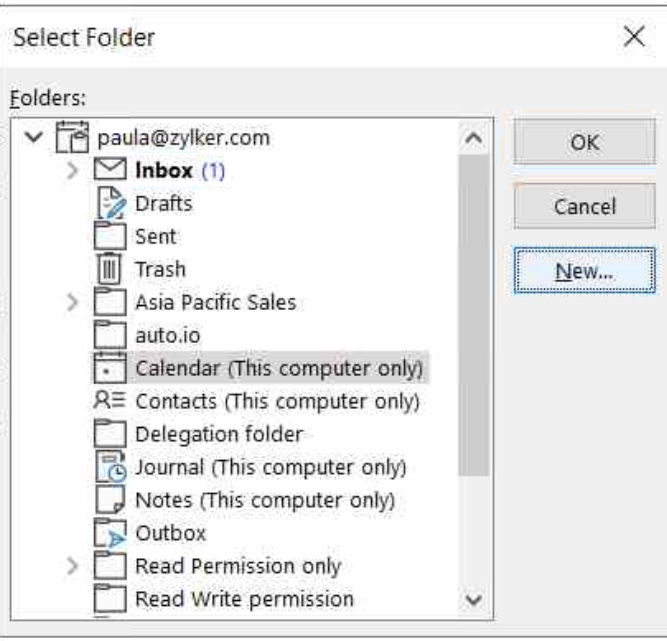Select the Sent folder
The height and width of the screenshot is (641, 667).
[155, 237]
